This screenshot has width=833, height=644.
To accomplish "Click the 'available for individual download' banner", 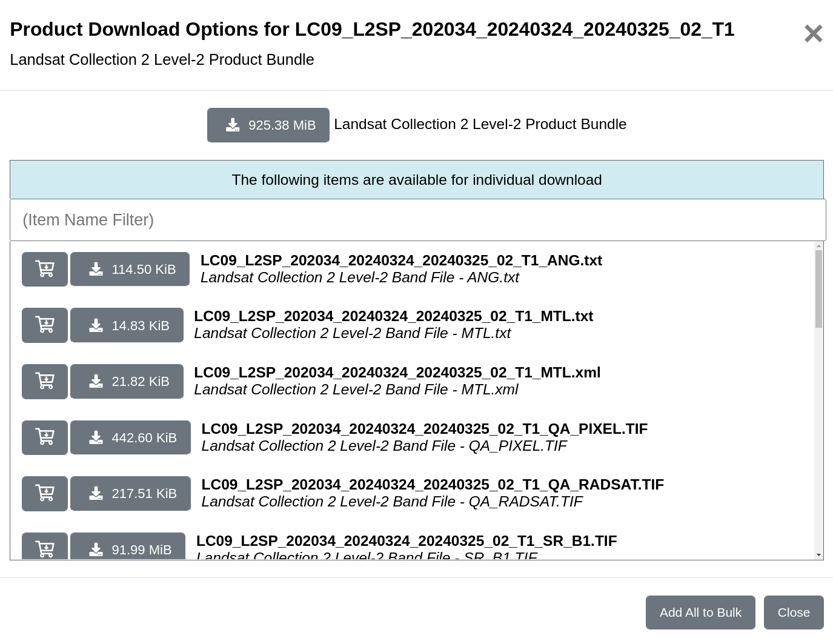I will [x=417, y=180].
